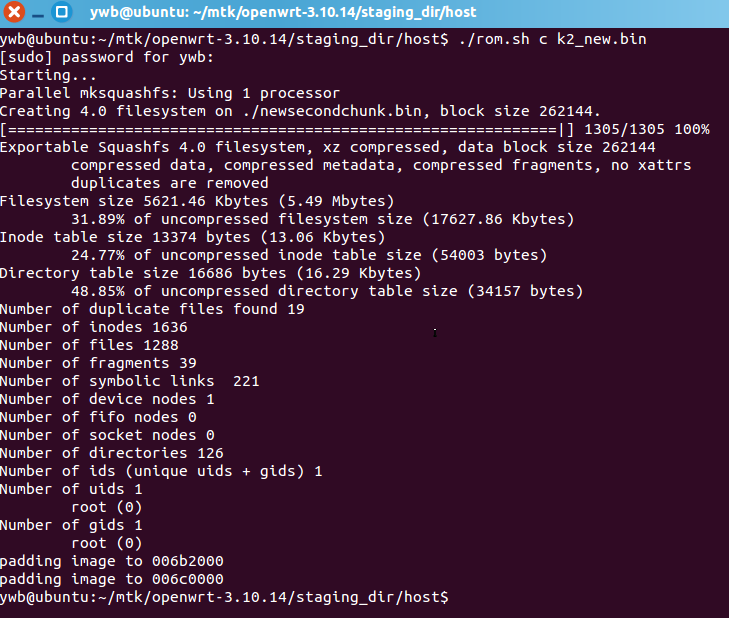Click the "Number of symbolic links 221" line
The height and width of the screenshot is (618, 729).
pyautogui.click(x=130, y=381)
